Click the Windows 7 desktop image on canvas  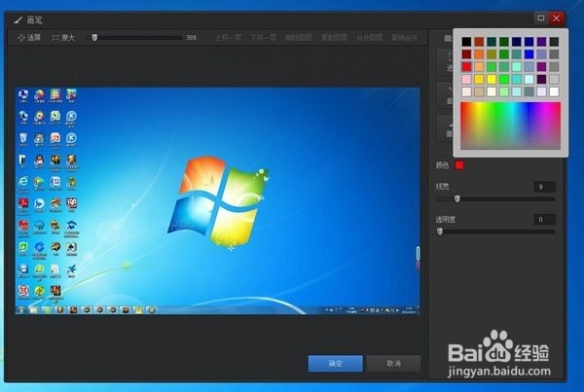click(x=218, y=201)
